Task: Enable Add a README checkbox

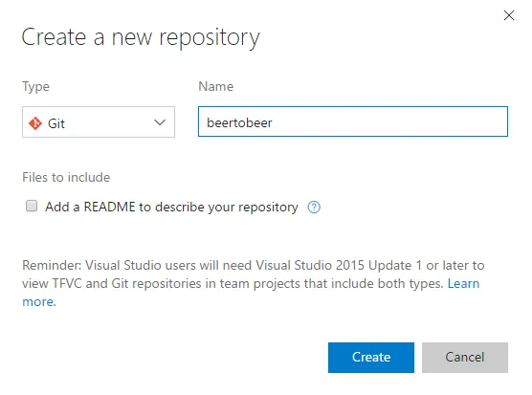Action: (x=32, y=206)
